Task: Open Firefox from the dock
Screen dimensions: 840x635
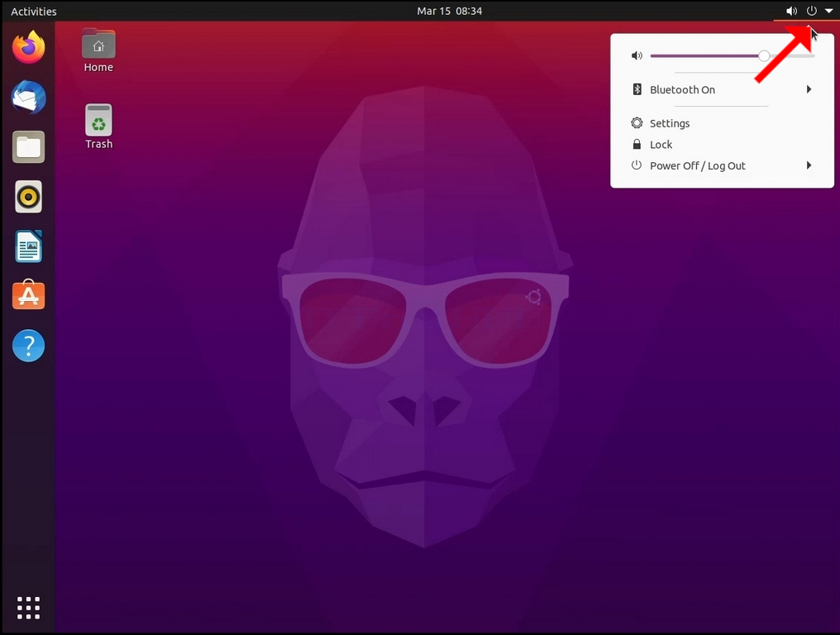Action: (28, 47)
